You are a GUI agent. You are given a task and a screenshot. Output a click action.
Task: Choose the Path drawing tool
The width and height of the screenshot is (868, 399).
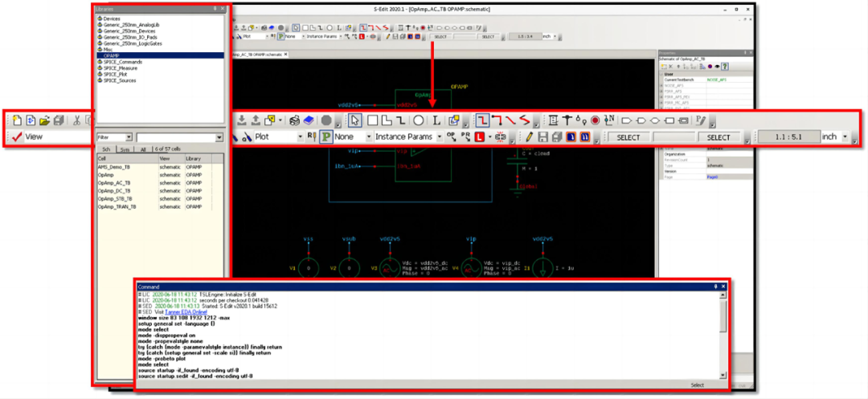pos(401,120)
